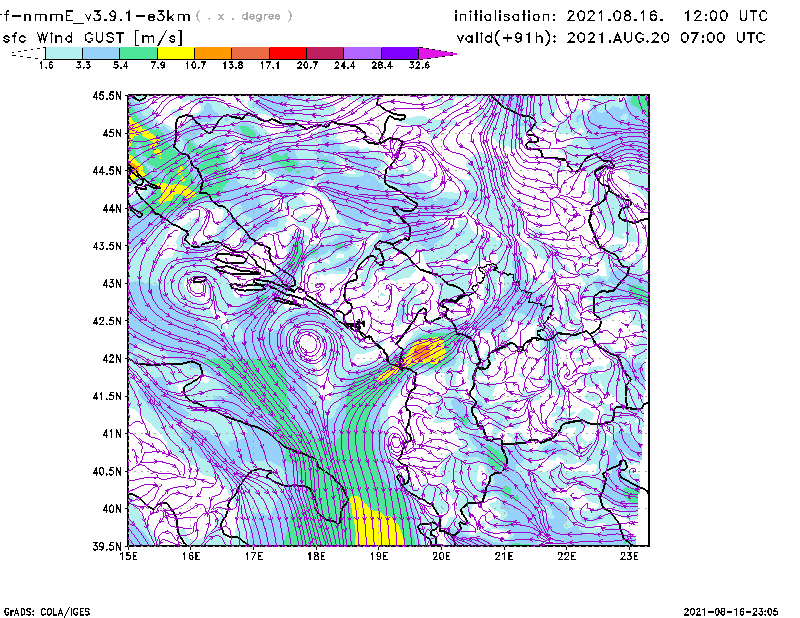Click the '15E' longitude label

pyautogui.click(x=128, y=556)
